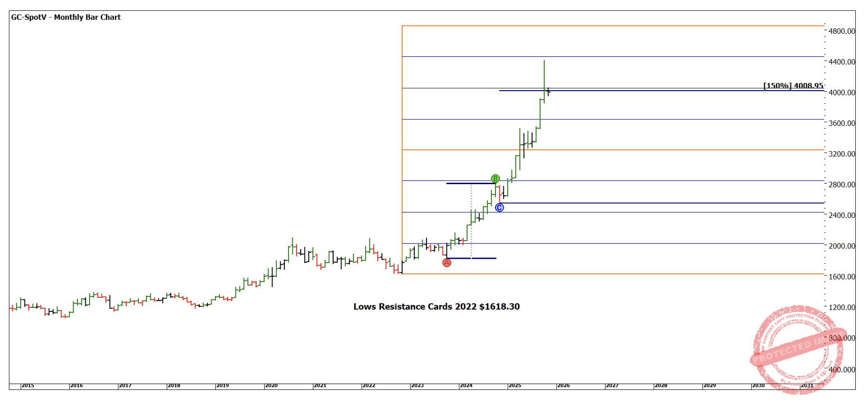Select the 2020 year marker on time axis
The image size is (868, 404).
pos(272,386)
